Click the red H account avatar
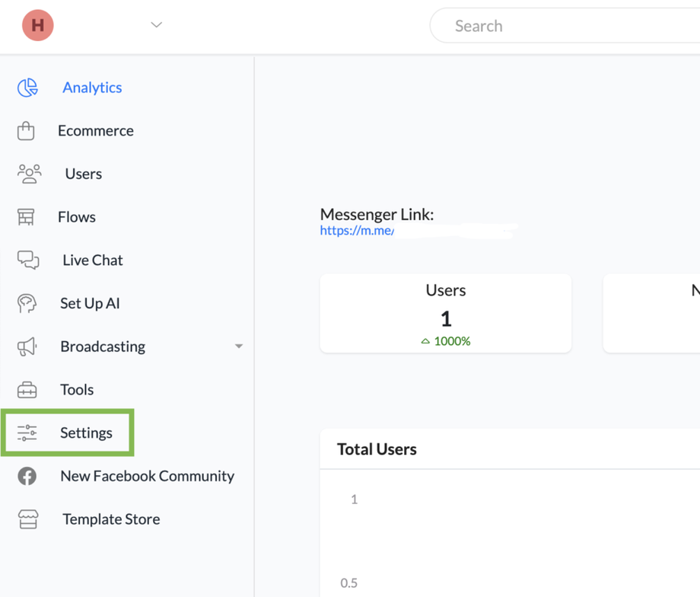700x597 pixels. click(x=37, y=25)
